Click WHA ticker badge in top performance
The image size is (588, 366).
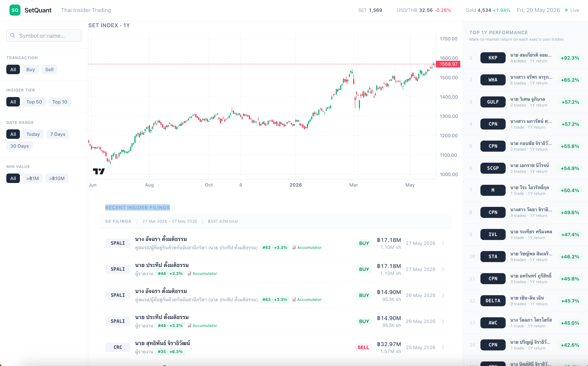[493, 80]
